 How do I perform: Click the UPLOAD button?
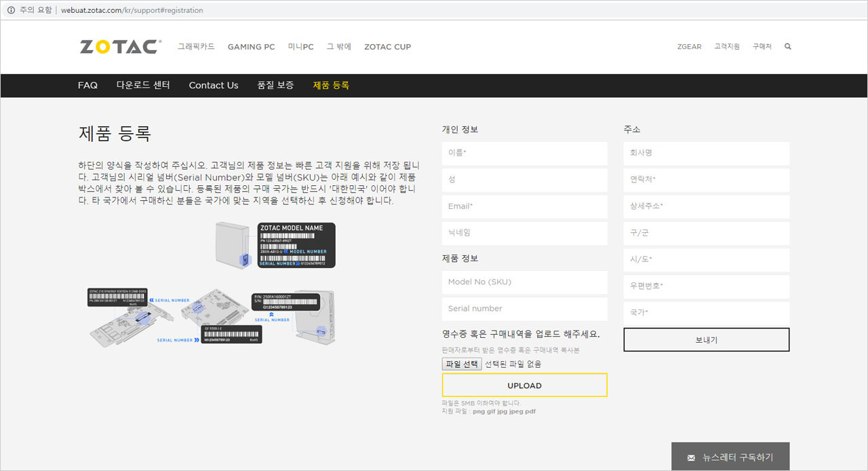tap(525, 385)
